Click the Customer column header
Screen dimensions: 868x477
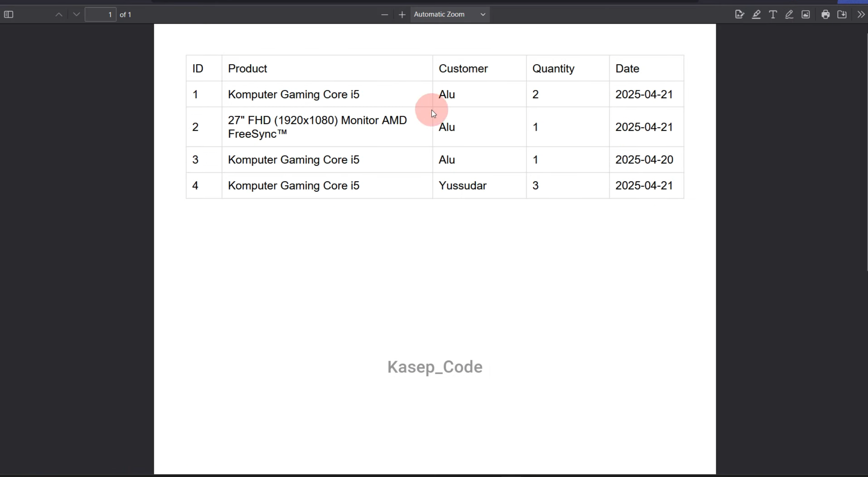(x=463, y=69)
